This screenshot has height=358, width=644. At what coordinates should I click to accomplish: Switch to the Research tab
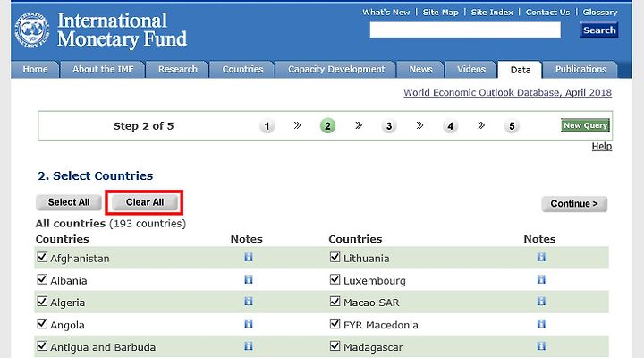(178, 70)
